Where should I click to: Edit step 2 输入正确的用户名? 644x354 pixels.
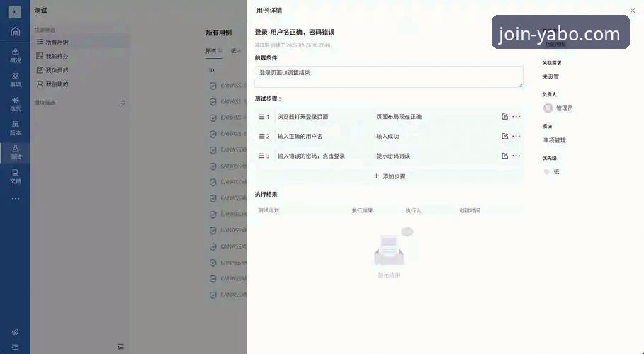[504, 137]
